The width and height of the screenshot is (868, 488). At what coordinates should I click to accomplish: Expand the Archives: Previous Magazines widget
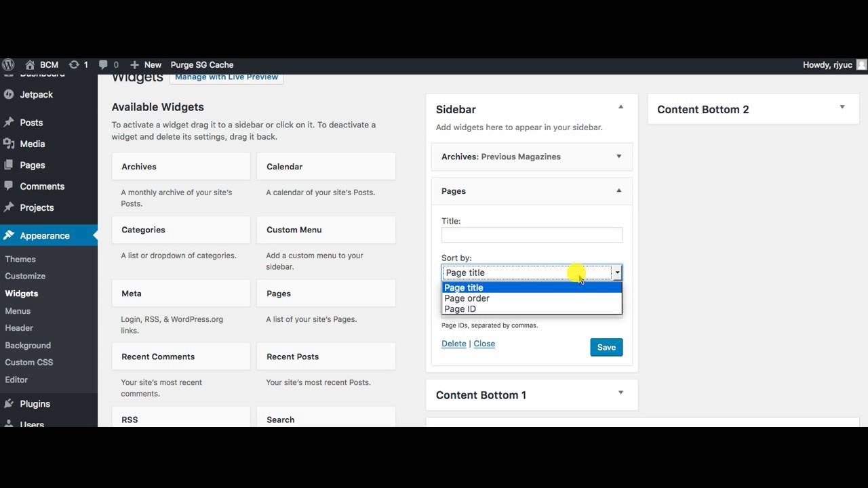coord(618,157)
